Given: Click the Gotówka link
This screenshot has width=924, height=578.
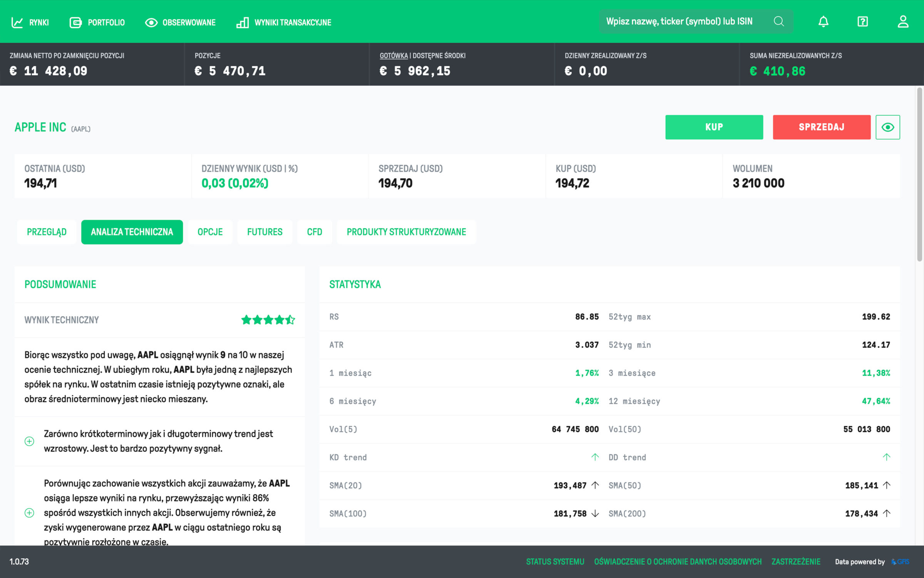Looking at the screenshot, I should [393, 55].
